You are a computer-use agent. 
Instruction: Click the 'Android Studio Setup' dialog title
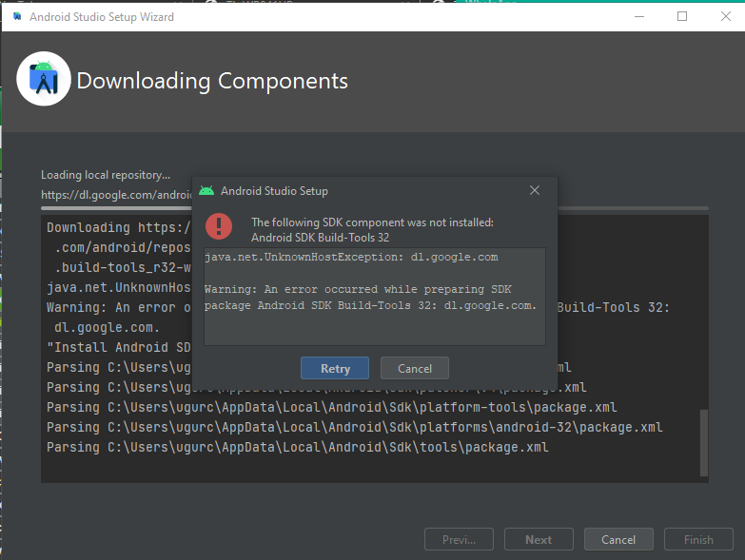point(274,191)
